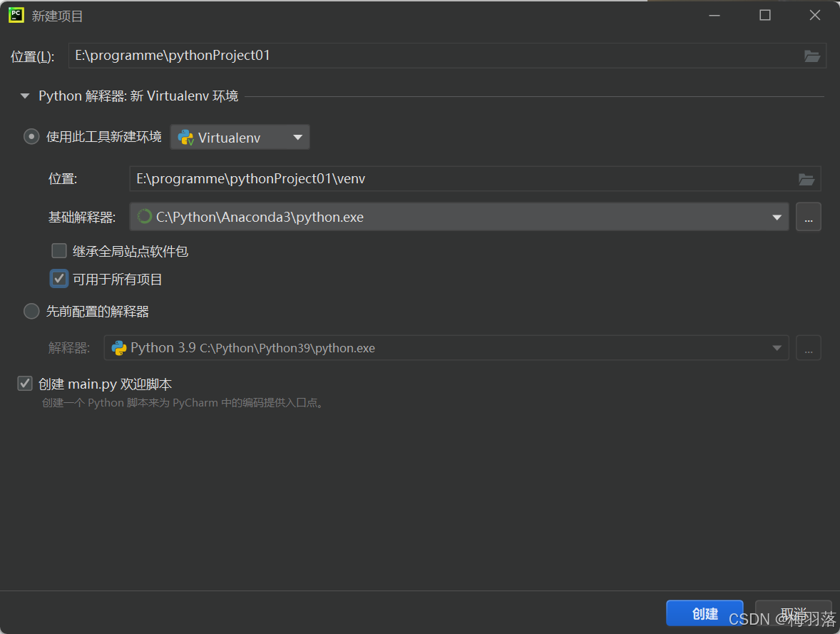
Task: Click the Virtualenv Python icon in the tool dropdown
Action: coord(186,138)
